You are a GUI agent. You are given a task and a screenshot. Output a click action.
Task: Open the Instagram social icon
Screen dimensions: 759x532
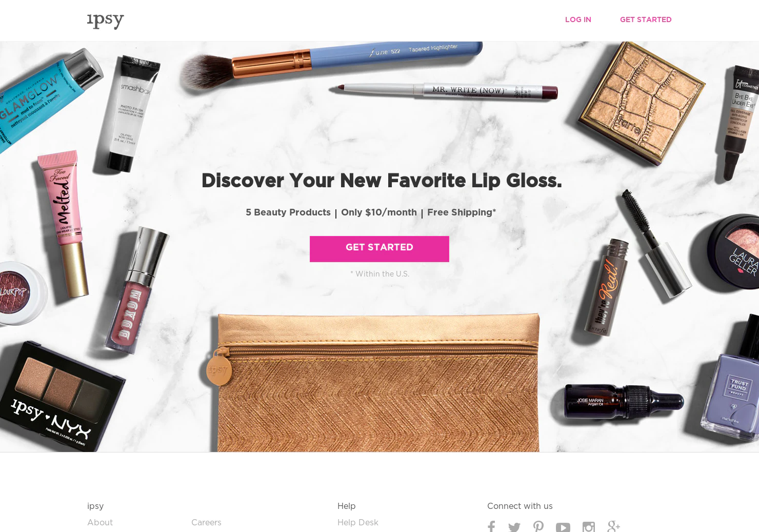(589, 527)
